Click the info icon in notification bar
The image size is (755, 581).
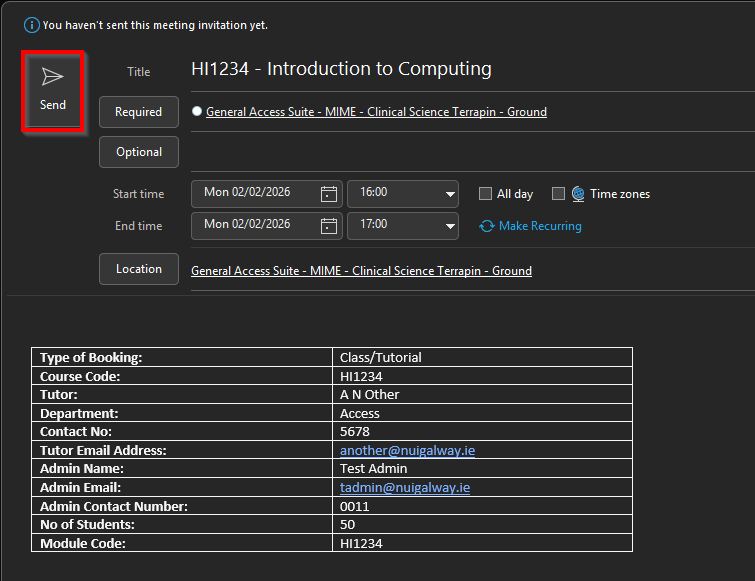(32, 25)
